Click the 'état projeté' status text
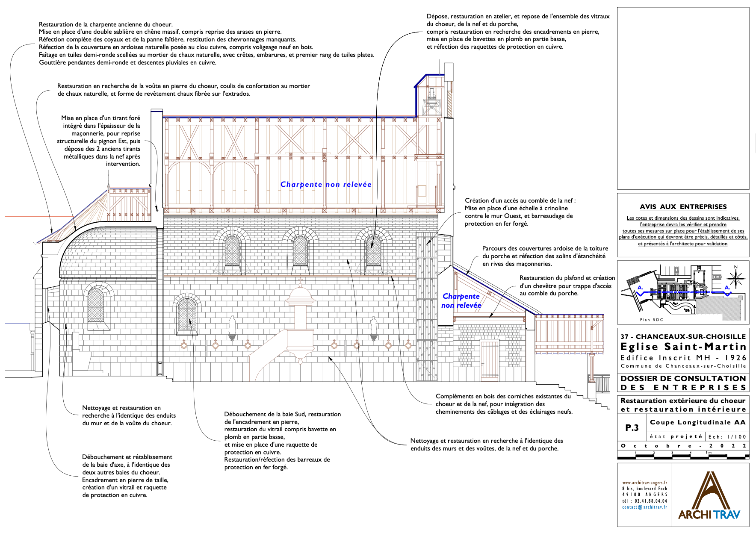Image resolution: width=756 pixels, height=533 pixels. pyautogui.click(x=676, y=437)
